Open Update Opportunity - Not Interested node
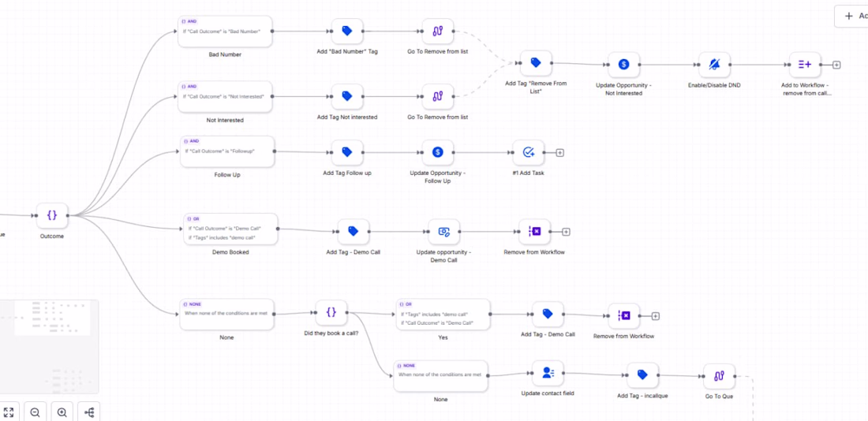868x421 pixels. click(624, 65)
